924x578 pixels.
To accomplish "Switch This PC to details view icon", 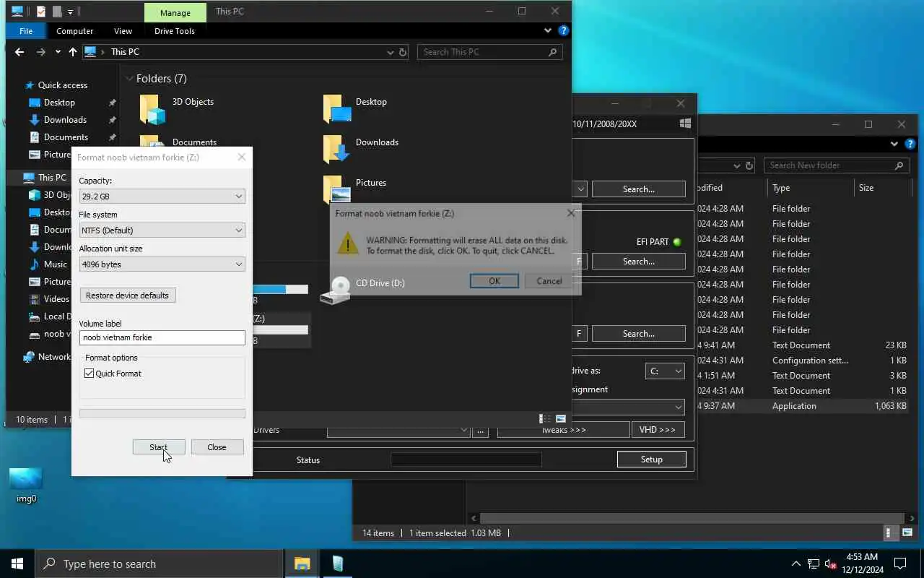I will [x=543, y=419].
